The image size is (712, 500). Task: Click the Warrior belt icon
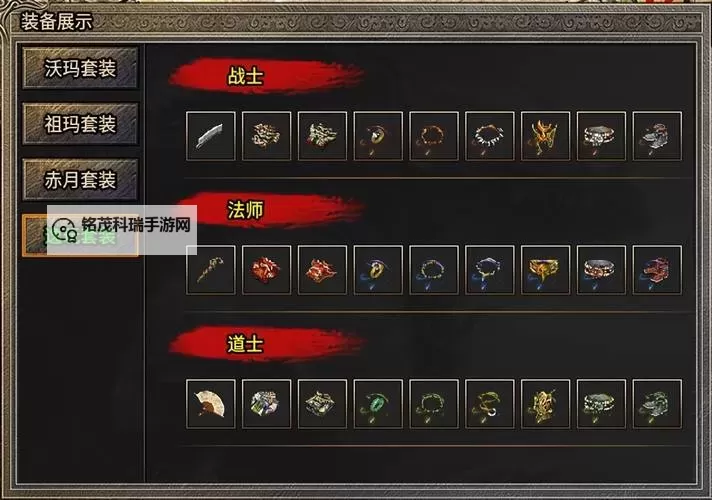(x=601, y=136)
